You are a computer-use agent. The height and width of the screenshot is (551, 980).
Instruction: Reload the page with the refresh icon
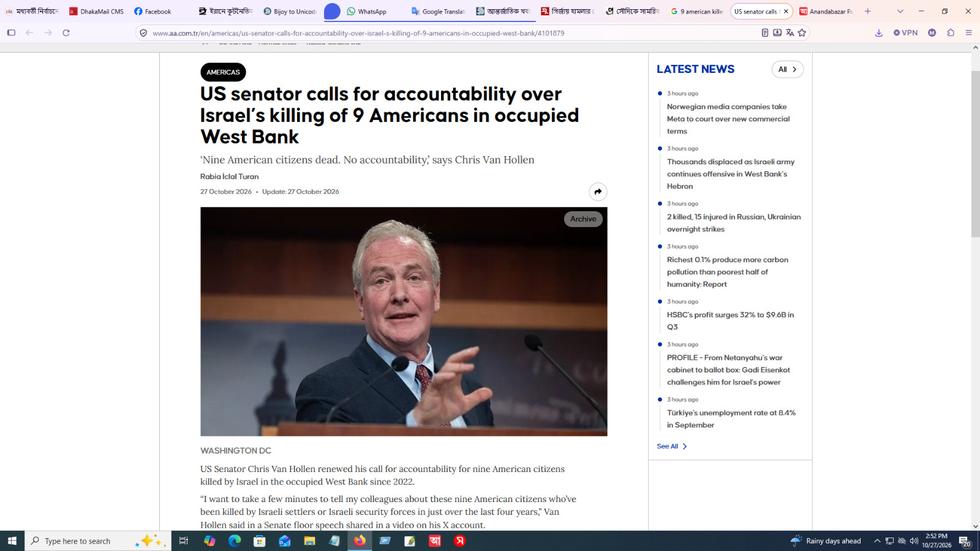(66, 33)
